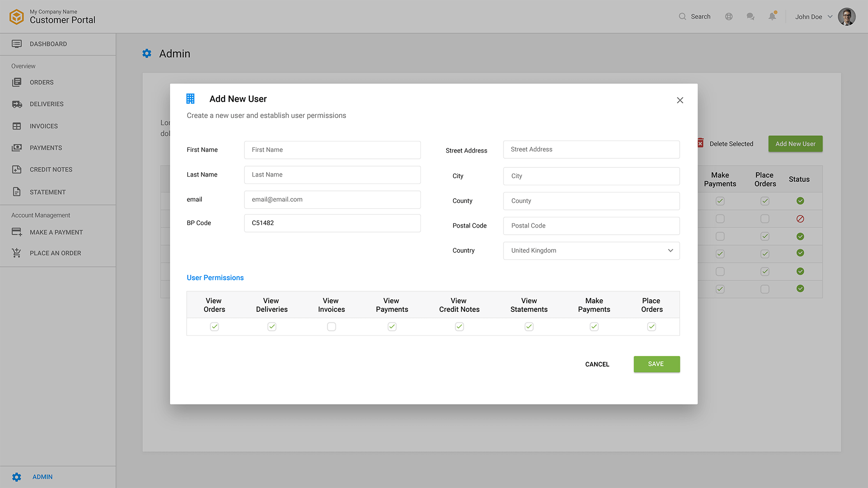This screenshot has height=488, width=868.
Task: Uncheck the View Orders permission
Action: point(214,327)
